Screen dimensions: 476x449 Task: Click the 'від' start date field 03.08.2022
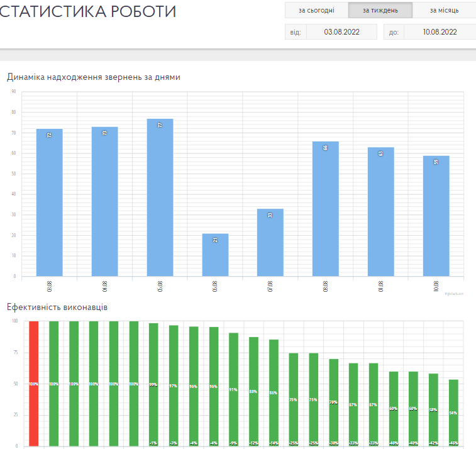coord(341,32)
